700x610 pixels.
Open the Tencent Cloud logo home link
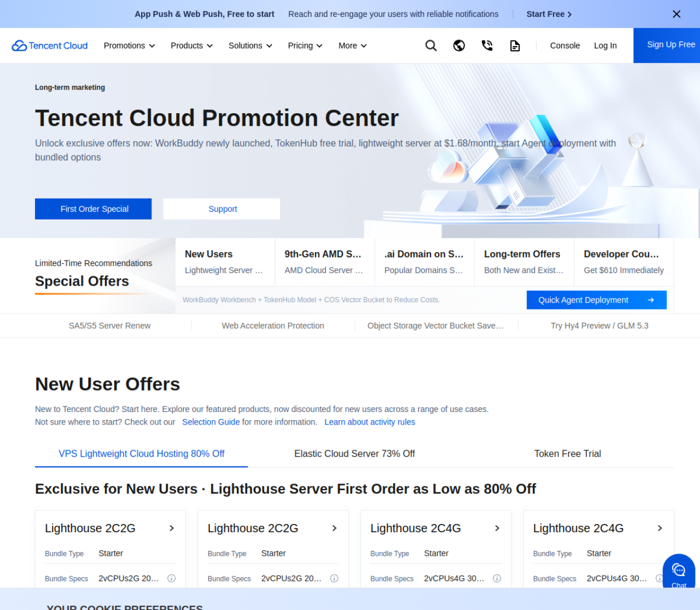pyautogui.click(x=50, y=45)
